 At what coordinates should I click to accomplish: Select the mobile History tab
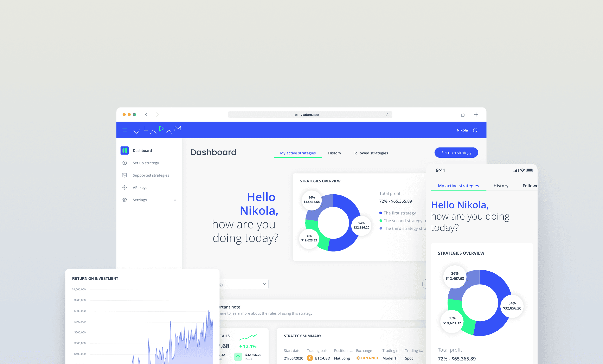[501, 186]
